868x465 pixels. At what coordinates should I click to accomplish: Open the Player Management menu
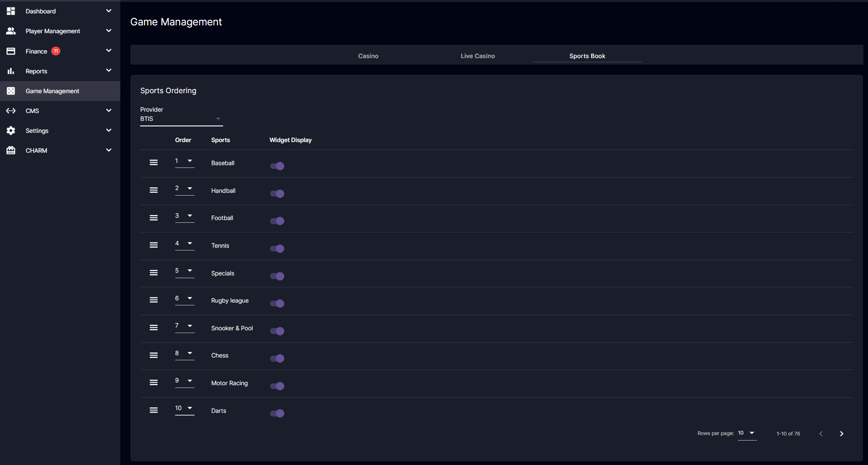(x=60, y=31)
